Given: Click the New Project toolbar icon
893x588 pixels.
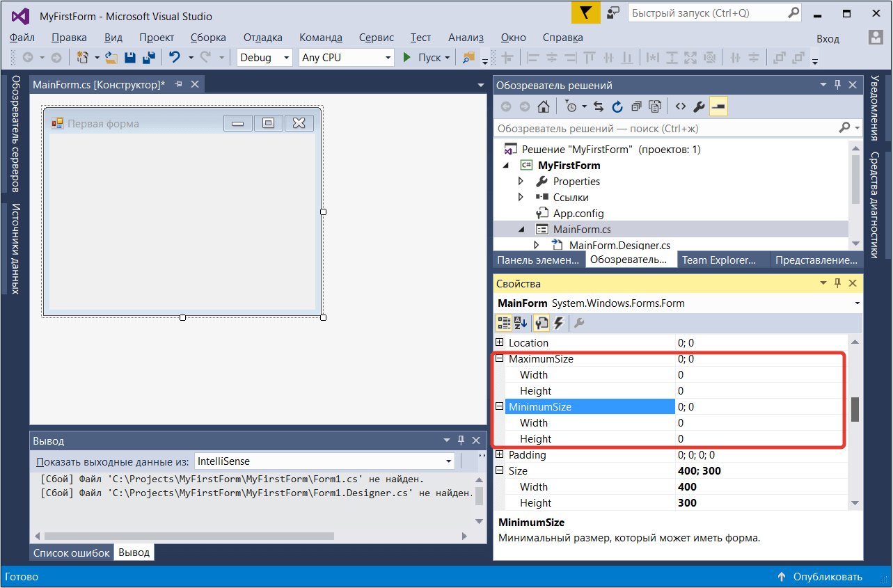Looking at the screenshot, I should tap(84, 58).
